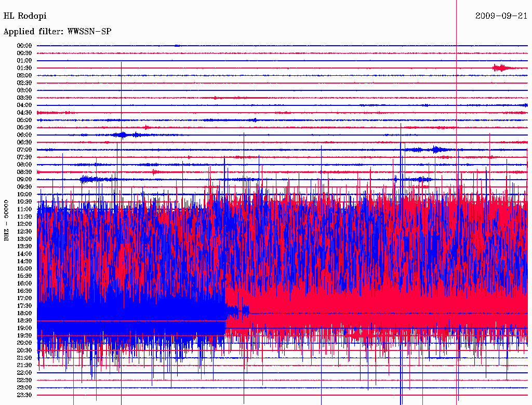The width and height of the screenshot is (532, 405).
Task: Click the blue wave burst on 09:00 trace
Action: pos(87,180)
